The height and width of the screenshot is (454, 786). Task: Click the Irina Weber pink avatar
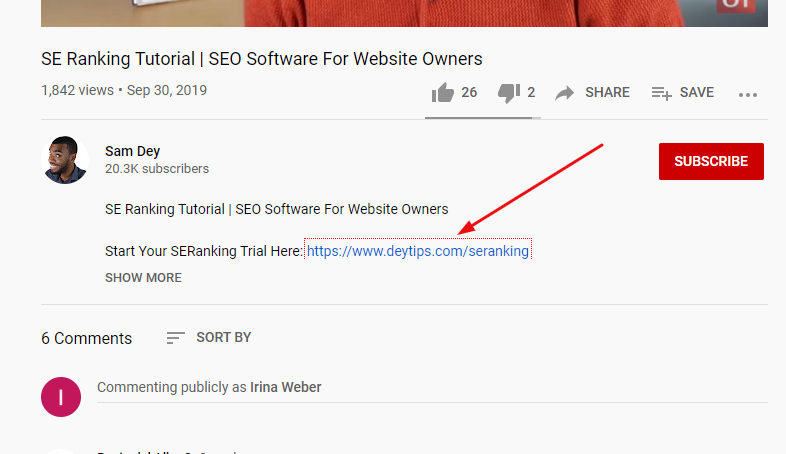61,397
